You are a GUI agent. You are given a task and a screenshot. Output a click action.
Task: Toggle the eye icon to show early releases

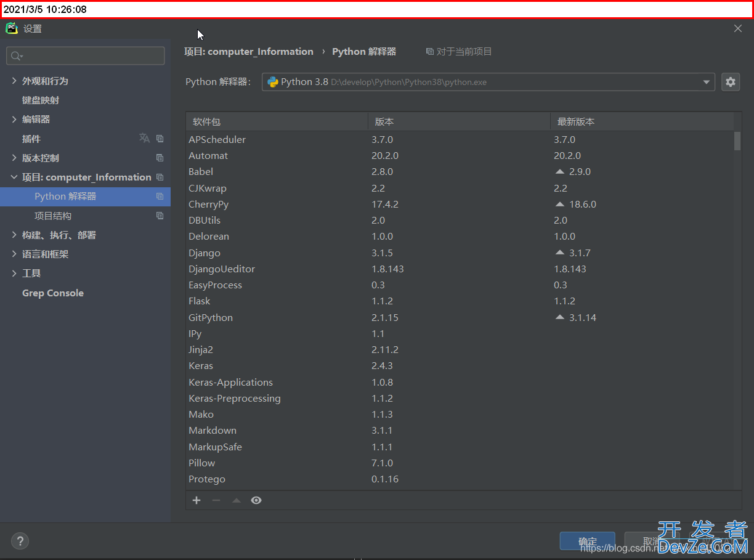[256, 500]
